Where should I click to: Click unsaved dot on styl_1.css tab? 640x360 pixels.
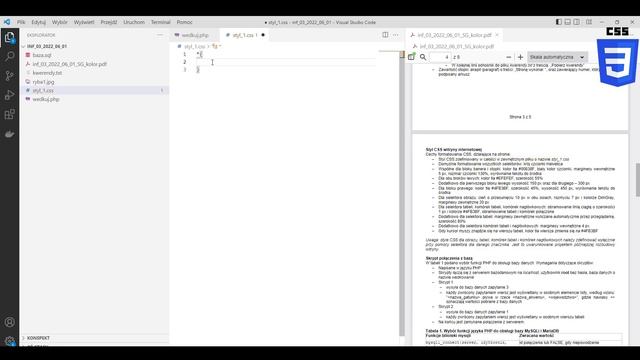tap(263, 35)
